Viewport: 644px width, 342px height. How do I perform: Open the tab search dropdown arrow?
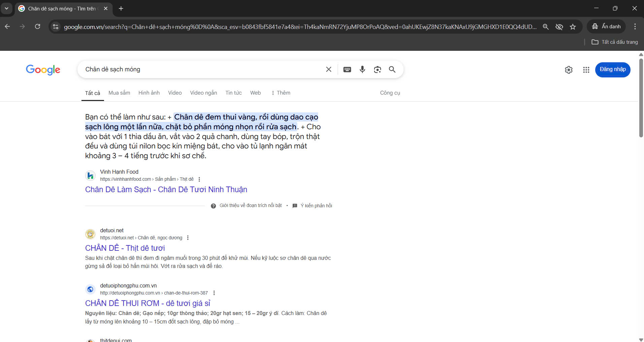click(x=6, y=8)
